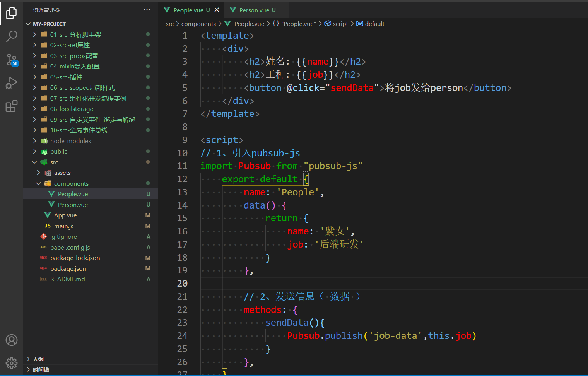Select People.vue in the file tree

pyautogui.click(x=91, y=194)
